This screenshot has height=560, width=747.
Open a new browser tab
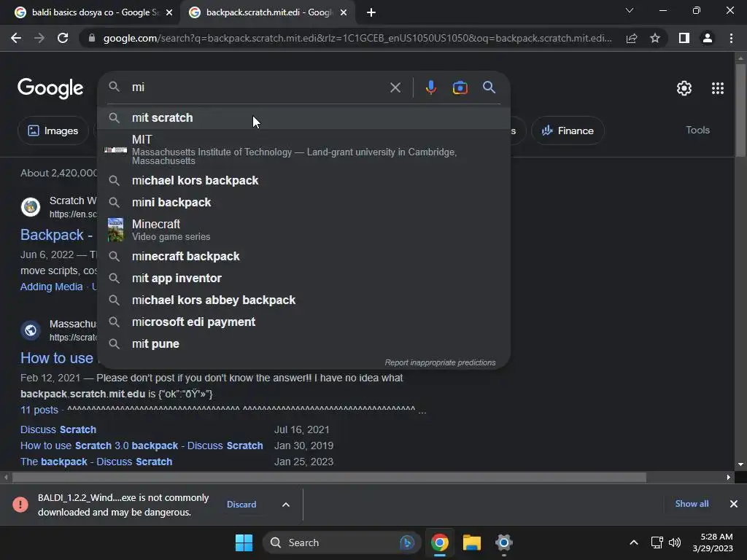pyautogui.click(x=371, y=12)
